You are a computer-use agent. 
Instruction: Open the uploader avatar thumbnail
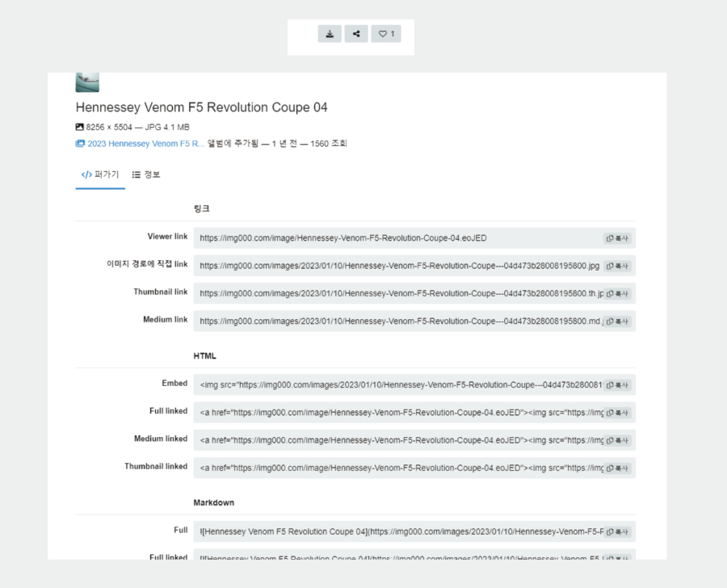coord(87,82)
